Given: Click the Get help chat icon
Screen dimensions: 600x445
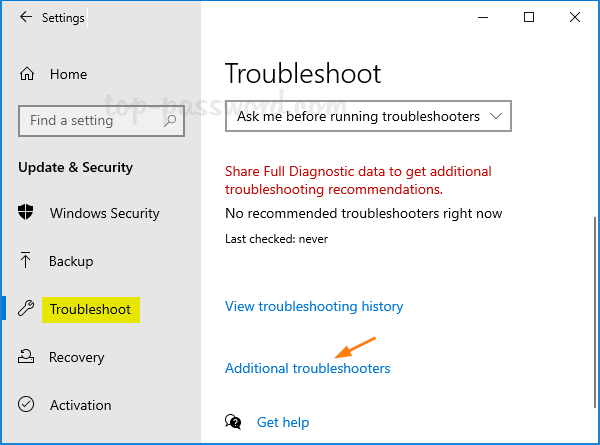Looking at the screenshot, I should [x=234, y=422].
